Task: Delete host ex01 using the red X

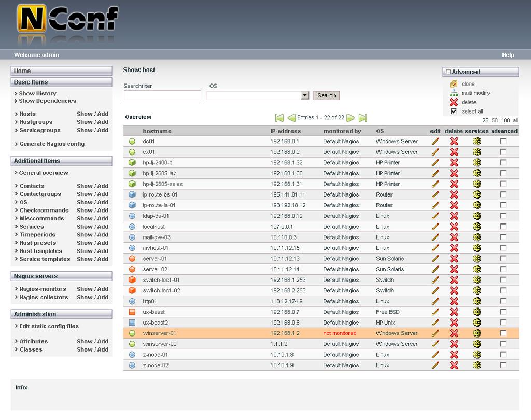Action: pos(454,152)
